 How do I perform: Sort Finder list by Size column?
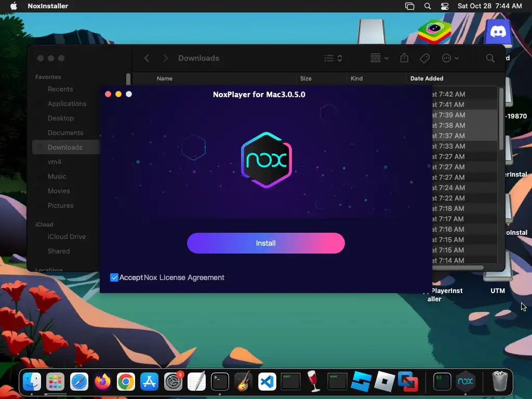[305, 78]
